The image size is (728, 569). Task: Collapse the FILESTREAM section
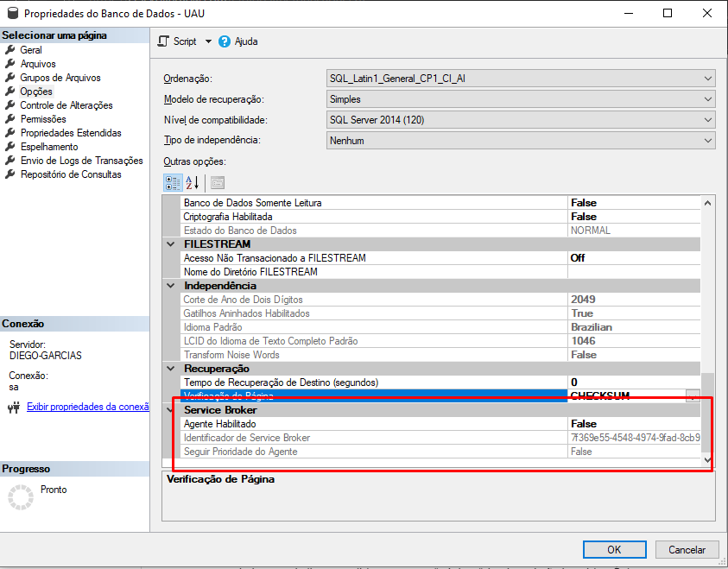coord(170,244)
